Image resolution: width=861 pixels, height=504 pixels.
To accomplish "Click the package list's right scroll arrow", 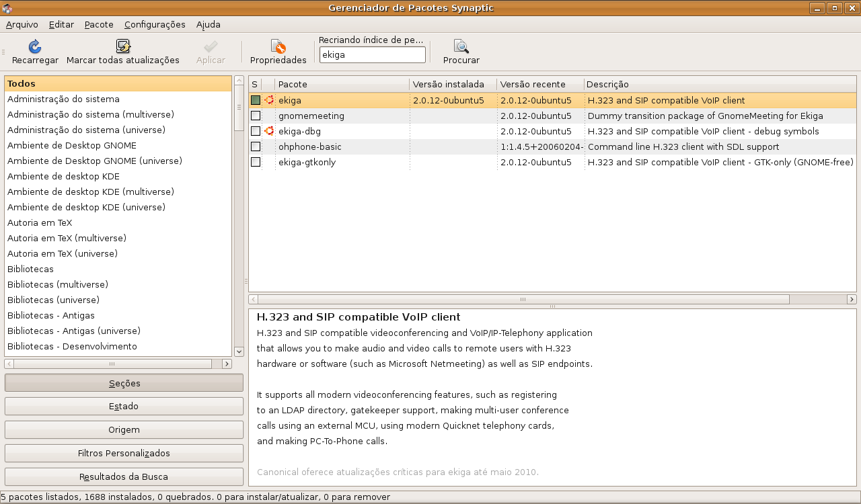I will tap(852, 300).
